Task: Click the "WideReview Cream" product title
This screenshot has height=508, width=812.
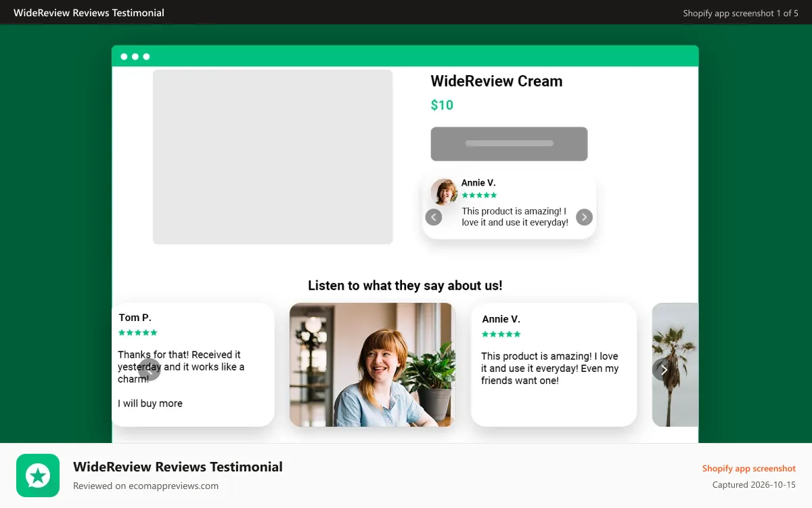Action: 497,81
